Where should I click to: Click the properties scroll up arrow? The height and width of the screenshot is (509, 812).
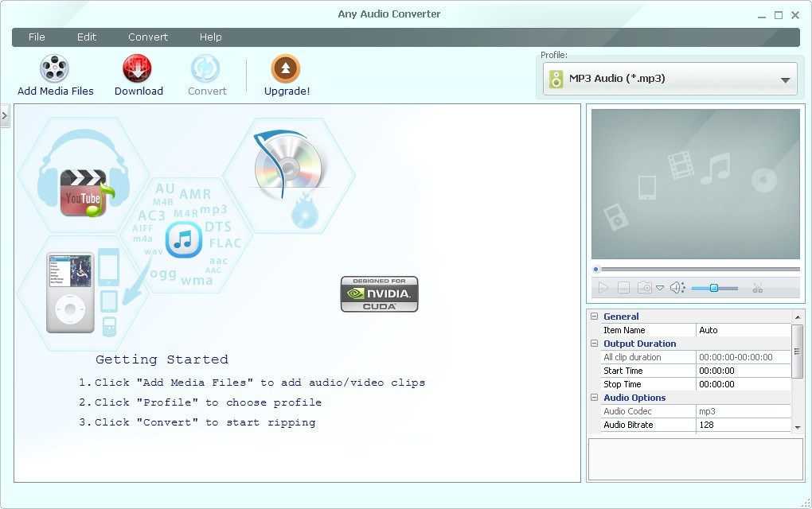[798, 317]
